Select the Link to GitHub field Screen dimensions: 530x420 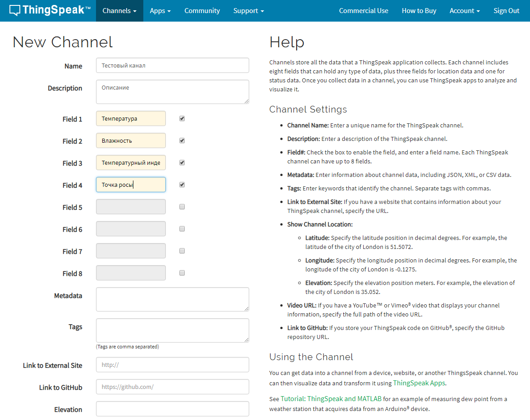[172, 387]
